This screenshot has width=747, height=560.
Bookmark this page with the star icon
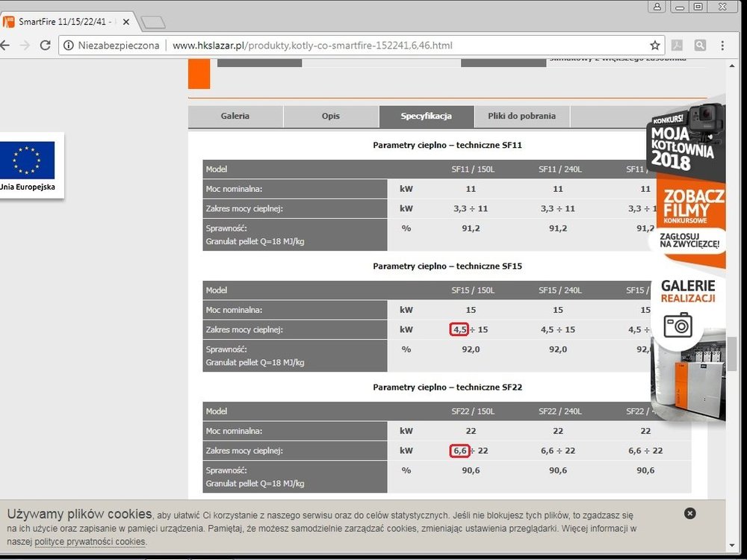click(x=654, y=46)
